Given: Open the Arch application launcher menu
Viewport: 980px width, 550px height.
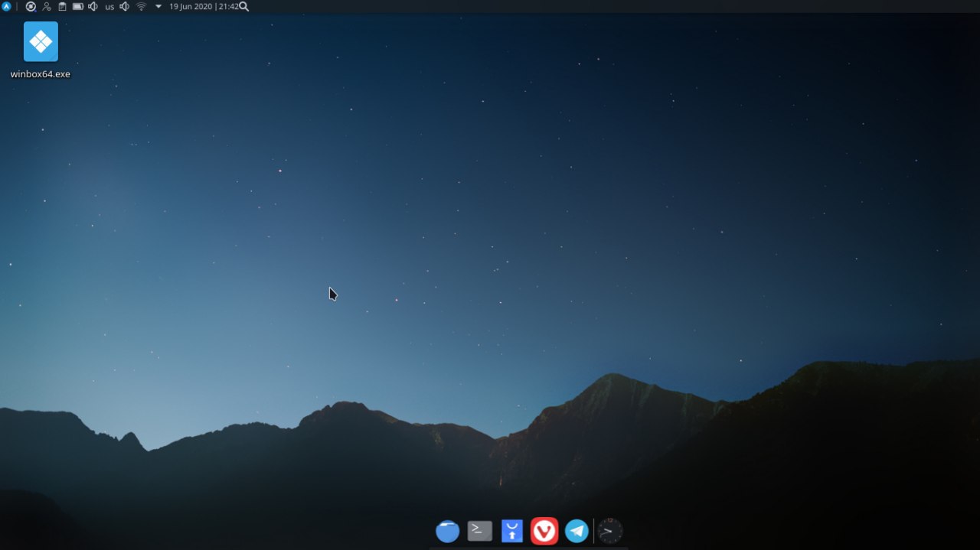Looking at the screenshot, I should coord(6,6).
